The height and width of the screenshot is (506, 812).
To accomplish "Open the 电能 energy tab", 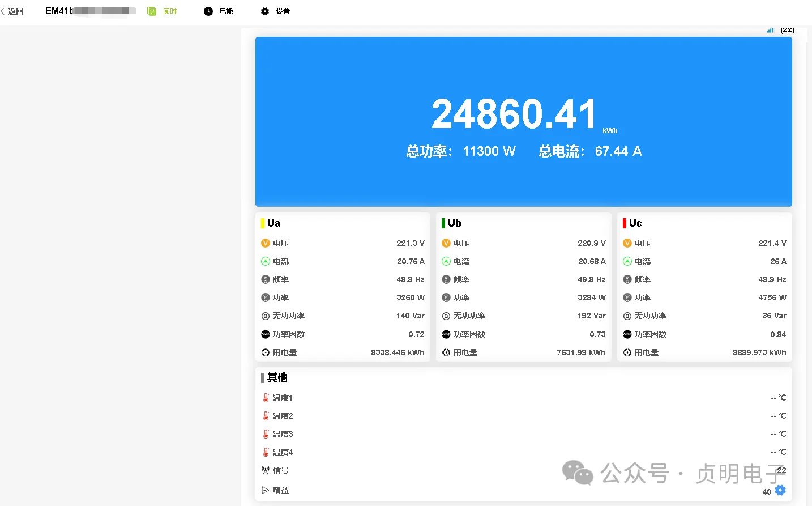I will point(219,11).
